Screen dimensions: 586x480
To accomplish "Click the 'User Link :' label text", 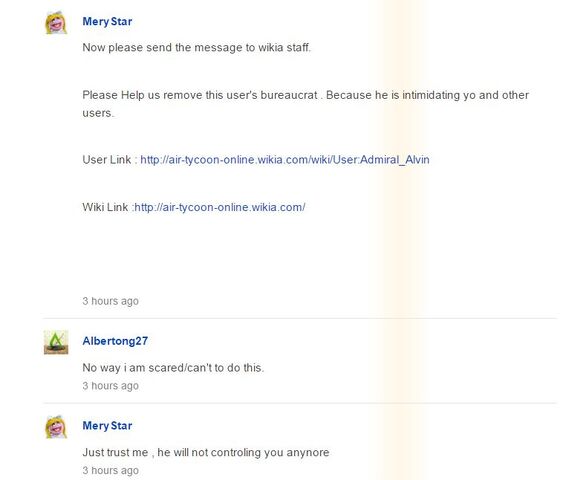I will [x=110, y=160].
